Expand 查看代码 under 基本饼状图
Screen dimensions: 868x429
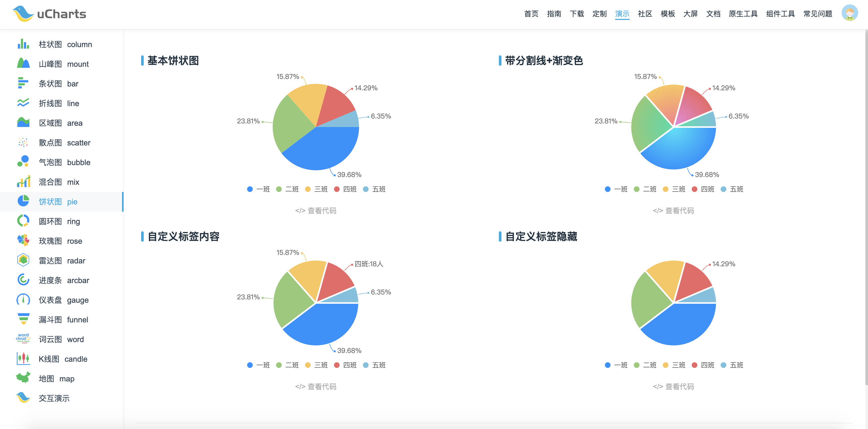click(316, 211)
